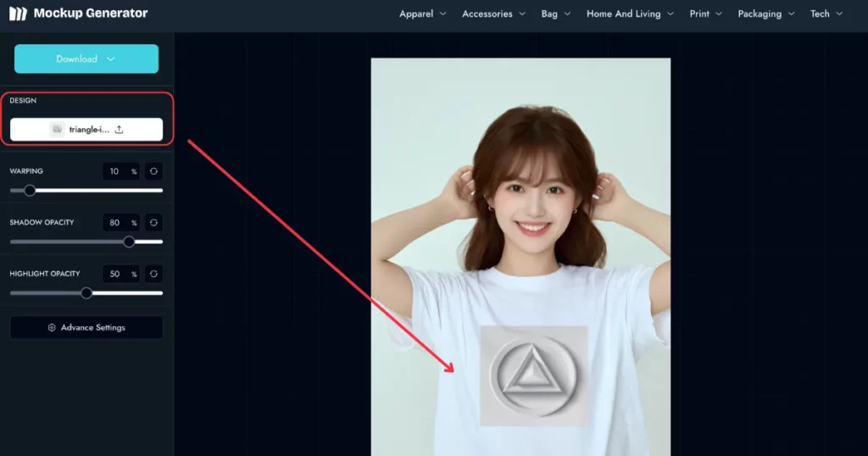
Task: Reset Highlight Opacity using its refresh icon
Action: (153, 274)
